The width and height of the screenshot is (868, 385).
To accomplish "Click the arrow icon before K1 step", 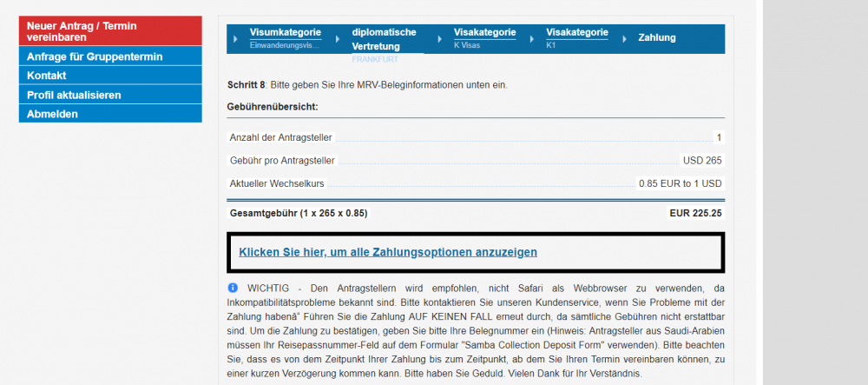I will [535, 38].
